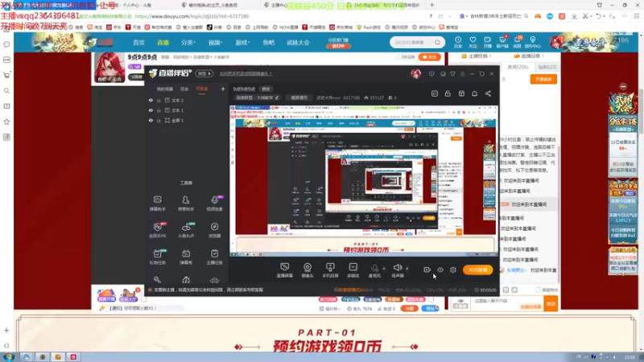Open 浏览器 tool in toolbox
The width and height of the screenshot is (644, 362).
214,230
